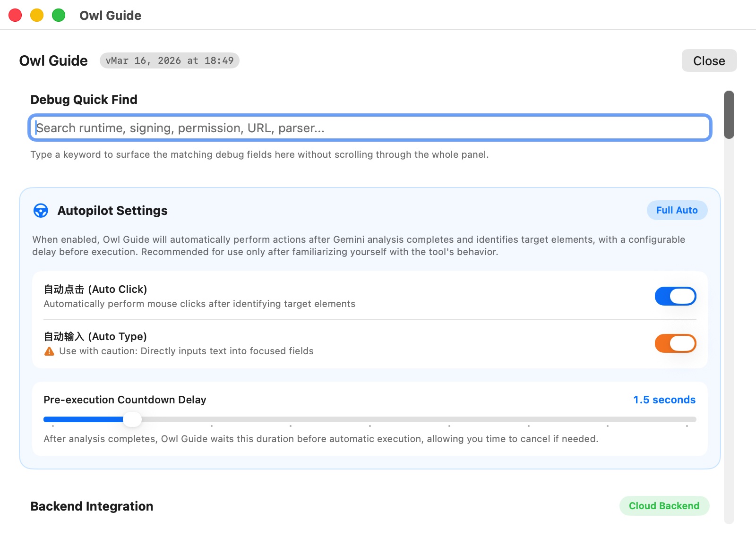Image resolution: width=756 pixels, height=546 pixels.
Task: Disable the Auto Type switch
Action: click(675, 343)
